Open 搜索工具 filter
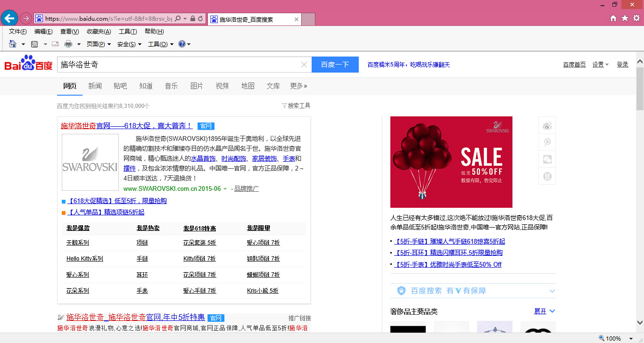Viewport: 644px width, 343px height. 296,106
